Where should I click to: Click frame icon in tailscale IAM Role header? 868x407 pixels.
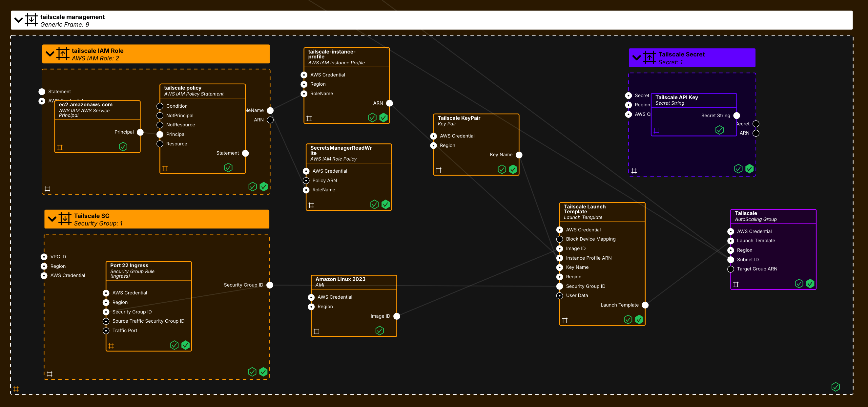pyautogui.click(x=63, y=54)
